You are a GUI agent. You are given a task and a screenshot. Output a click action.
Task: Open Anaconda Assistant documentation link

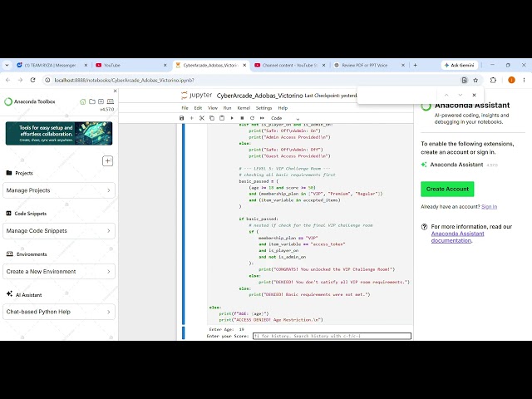click(x=457, y=237)
